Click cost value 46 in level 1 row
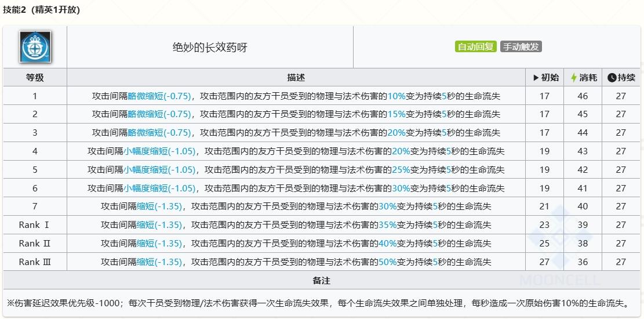 583,96
